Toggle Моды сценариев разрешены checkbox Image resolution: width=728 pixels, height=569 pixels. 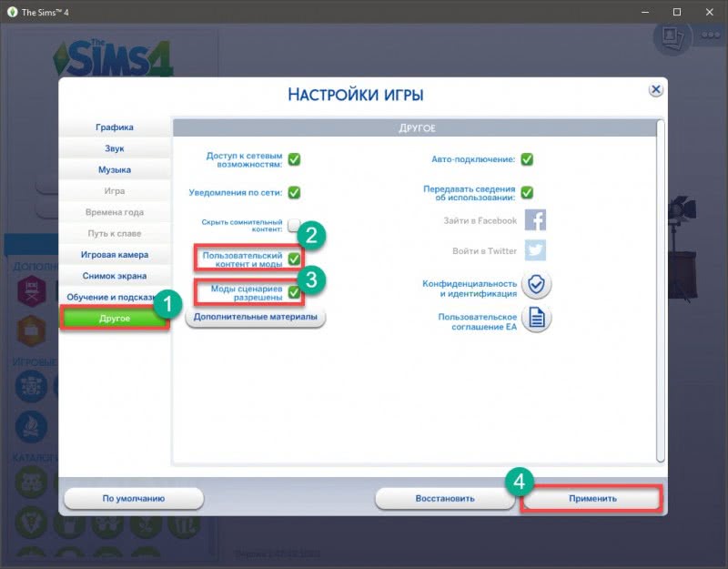coord(294,291)
